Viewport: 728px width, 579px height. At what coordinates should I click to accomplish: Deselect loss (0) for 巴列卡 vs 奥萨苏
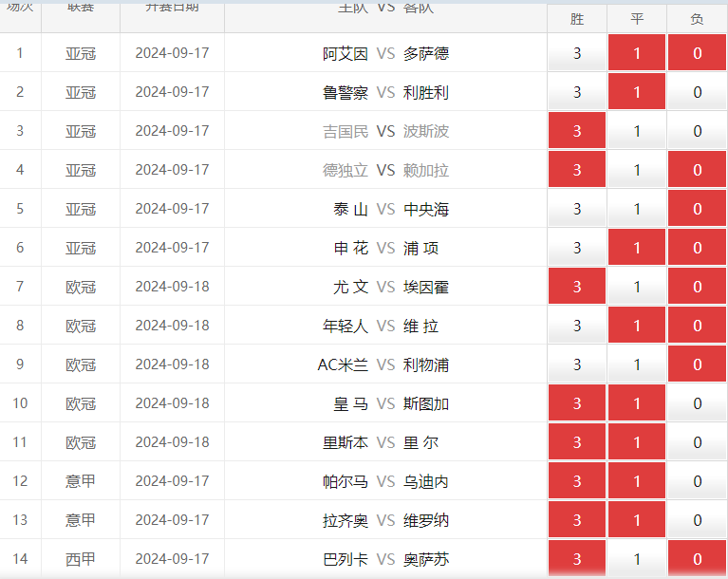point(697,559)
